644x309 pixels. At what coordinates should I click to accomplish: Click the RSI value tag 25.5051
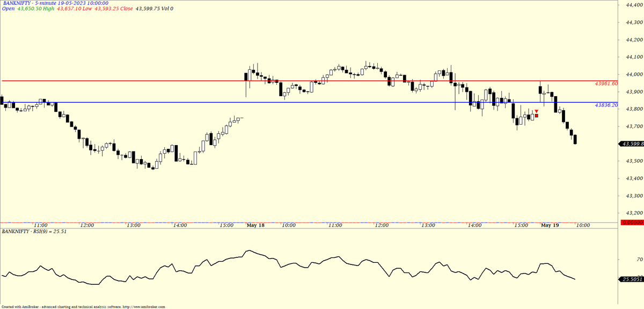pyautogui.click(x=631, y=279)
